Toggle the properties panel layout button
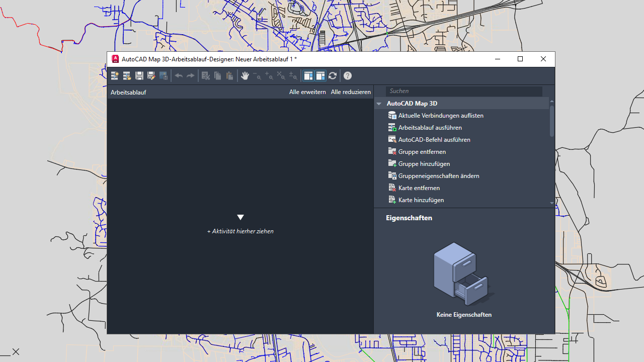This screenshot has width=644, height=362. pos(320,76)
